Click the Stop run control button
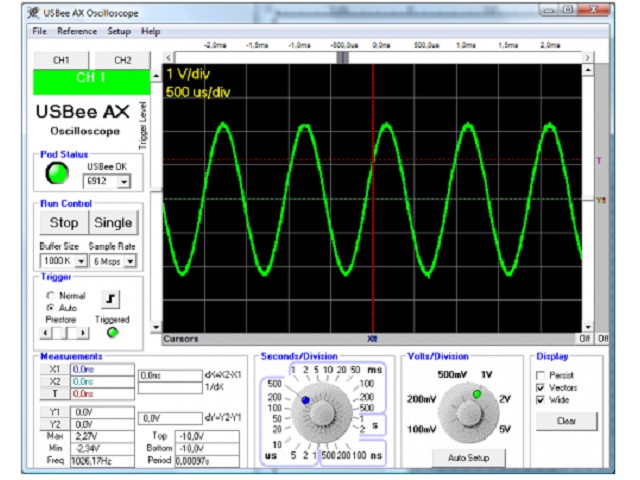The image size is (640, 480). (64, 222)
